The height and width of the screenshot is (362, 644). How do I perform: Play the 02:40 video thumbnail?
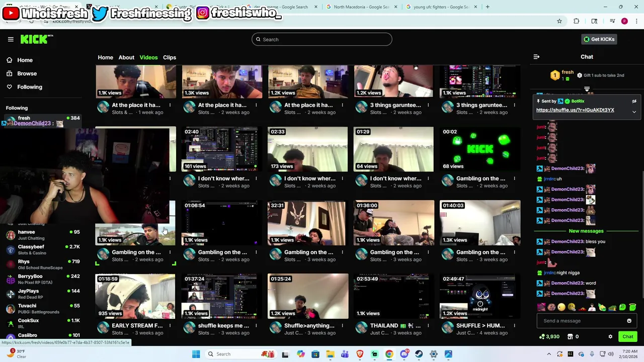pyautogui.click(x=221, y=149)
